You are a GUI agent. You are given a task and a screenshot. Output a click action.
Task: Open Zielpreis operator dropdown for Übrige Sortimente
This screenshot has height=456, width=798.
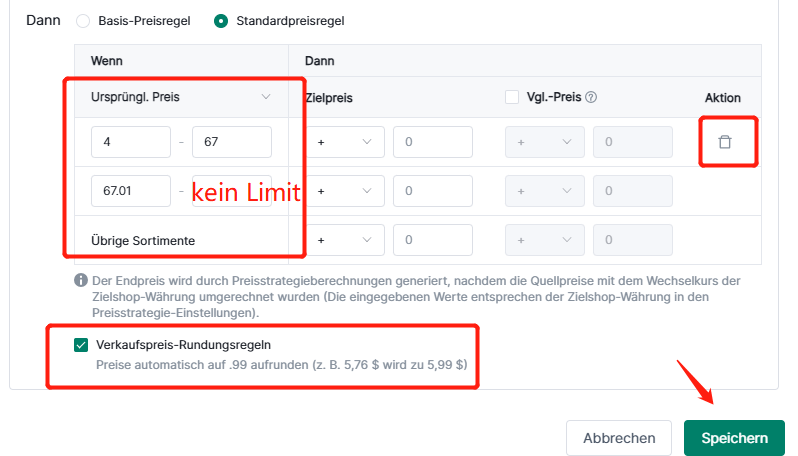[345, 240]
